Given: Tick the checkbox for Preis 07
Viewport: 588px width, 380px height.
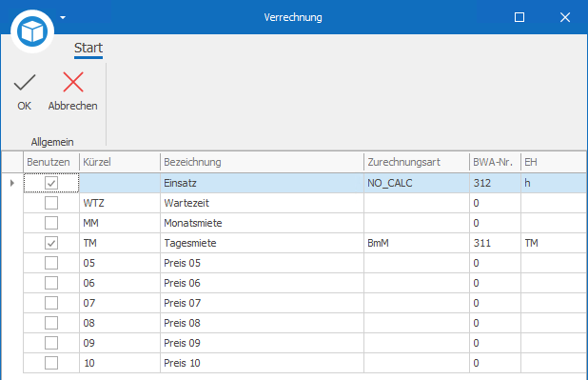Looking at the screenshot, I should [51, 303].
